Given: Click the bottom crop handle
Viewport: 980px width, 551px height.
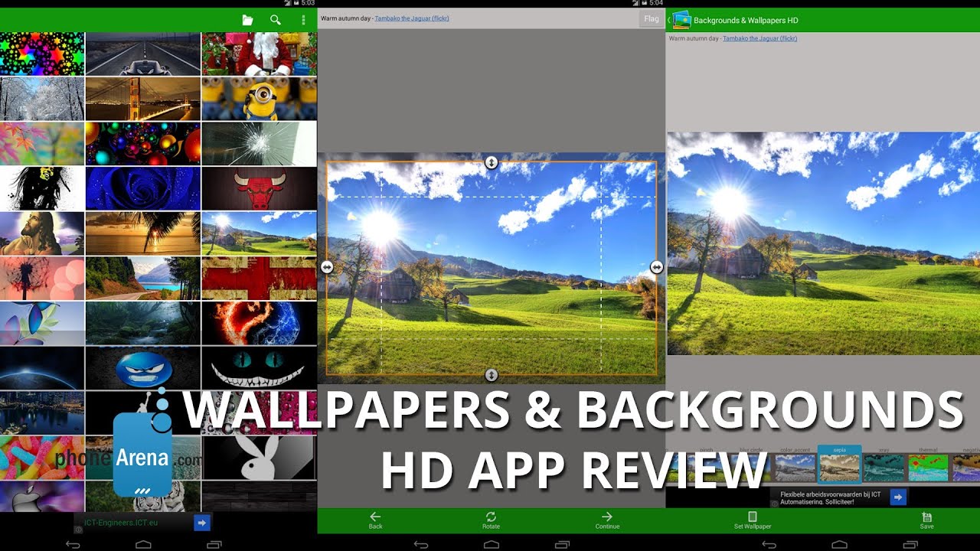Looking at the screenshot, I should point(492,375).
